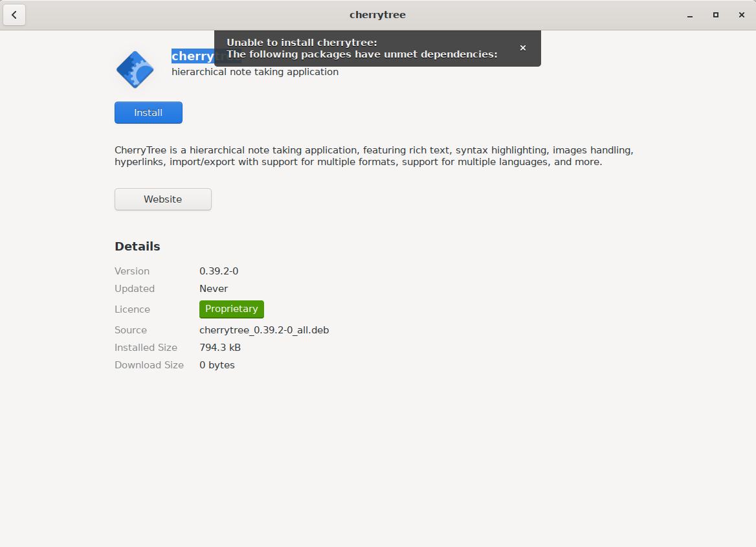Click the Version row label
Image resolution: width=756 pixels, height=547 pixels.
132,271
